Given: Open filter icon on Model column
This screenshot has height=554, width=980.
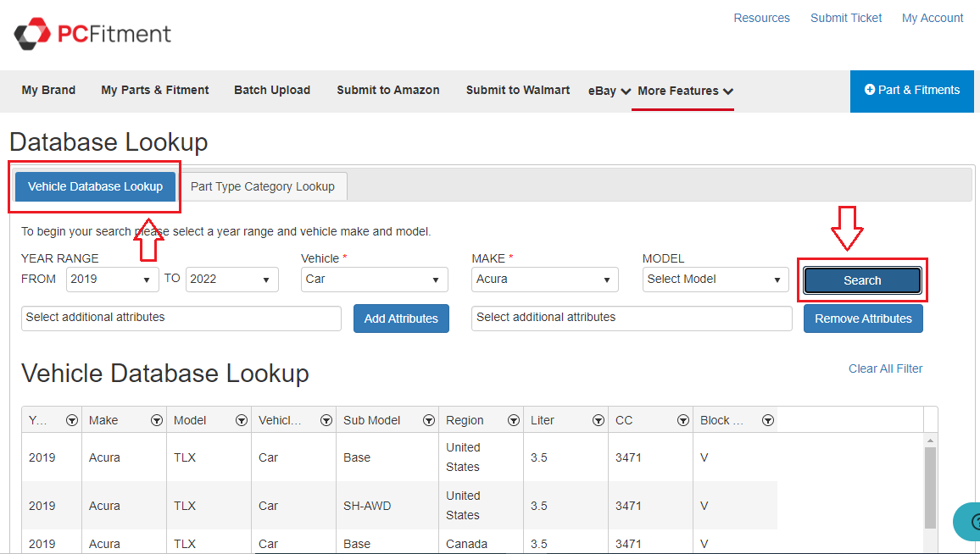Looking at the screenshot, I should click(242, 420).
